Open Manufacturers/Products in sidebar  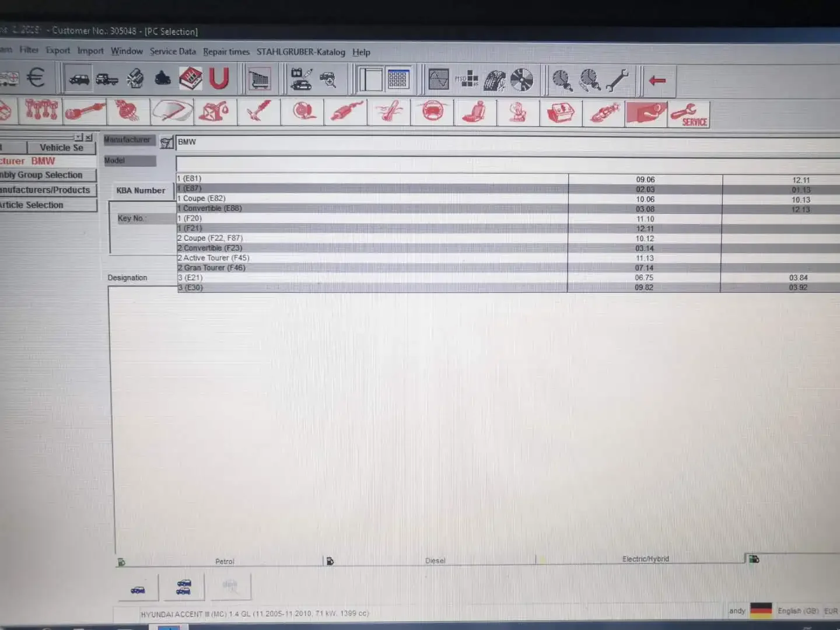[48, 190]
